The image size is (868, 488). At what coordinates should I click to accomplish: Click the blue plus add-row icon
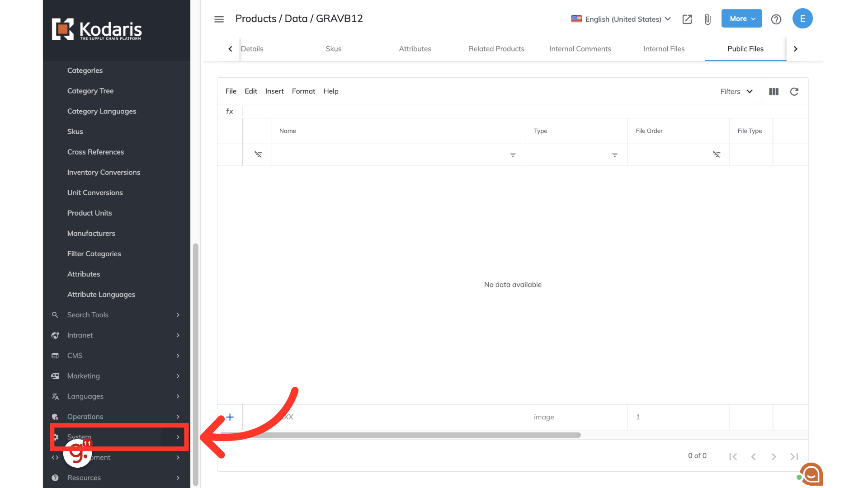point(230,417)
